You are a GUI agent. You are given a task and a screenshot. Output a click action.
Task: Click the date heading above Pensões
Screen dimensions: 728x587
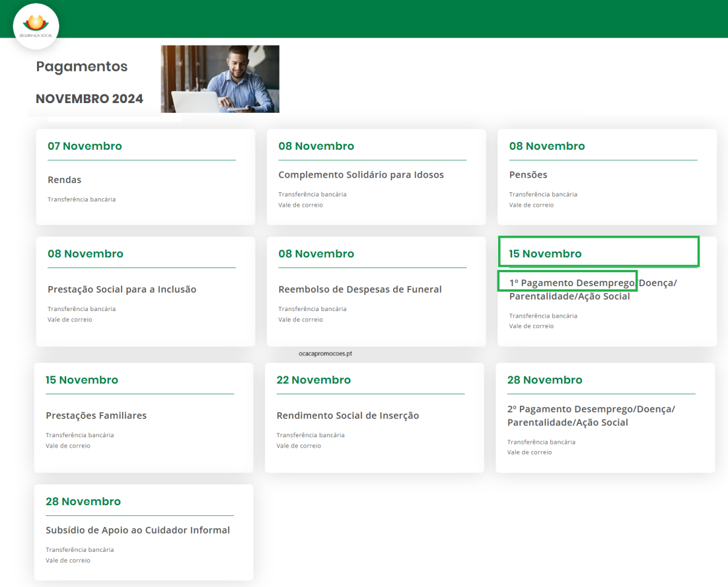pos(547,146)
